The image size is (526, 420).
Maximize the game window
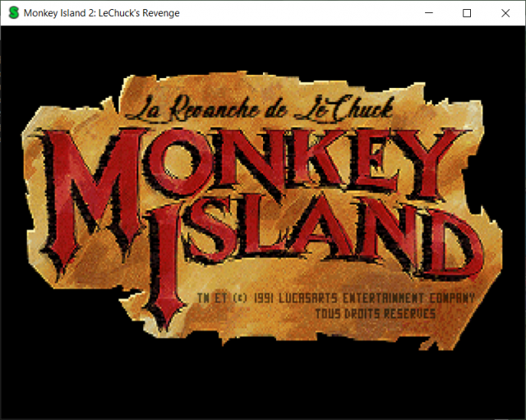(x=467, y=13)
